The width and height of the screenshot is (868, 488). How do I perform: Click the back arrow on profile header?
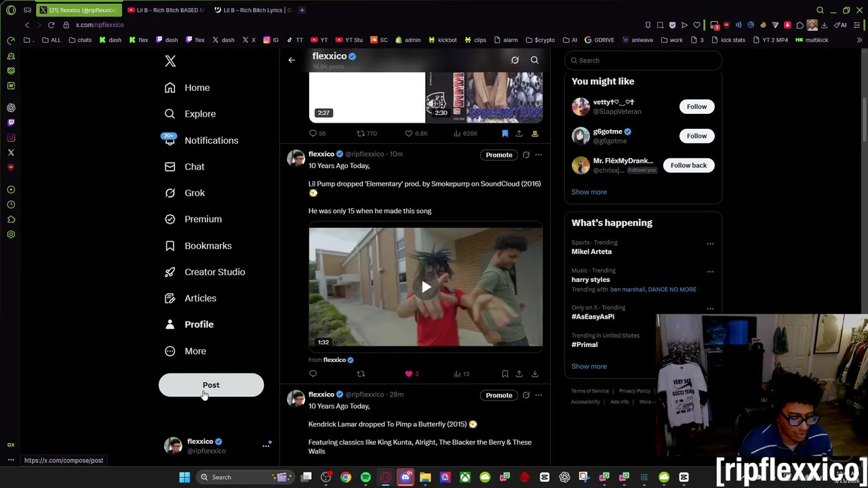click(x=292, y=60)
